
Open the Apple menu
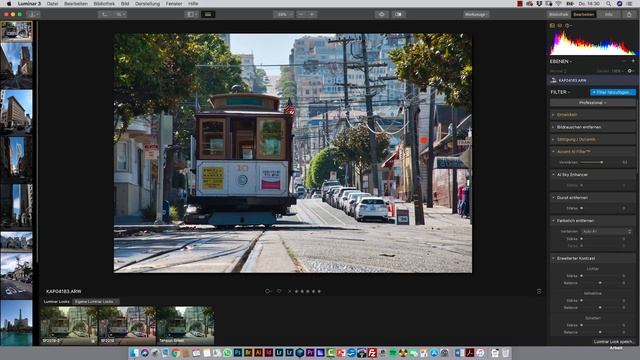pos(9,4)
